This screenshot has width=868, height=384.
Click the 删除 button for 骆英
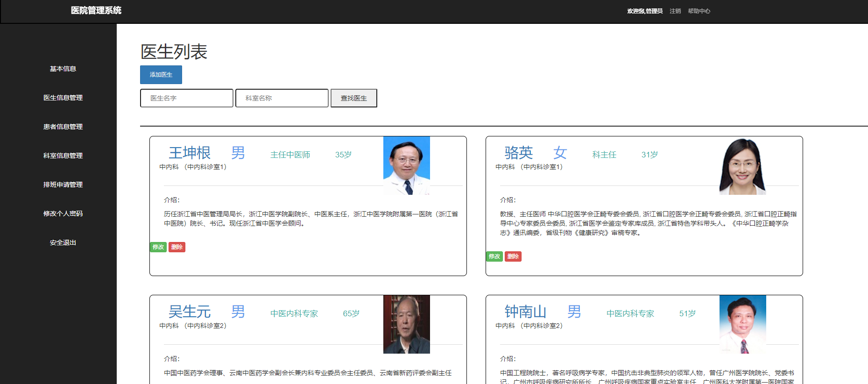click(513, 256)
